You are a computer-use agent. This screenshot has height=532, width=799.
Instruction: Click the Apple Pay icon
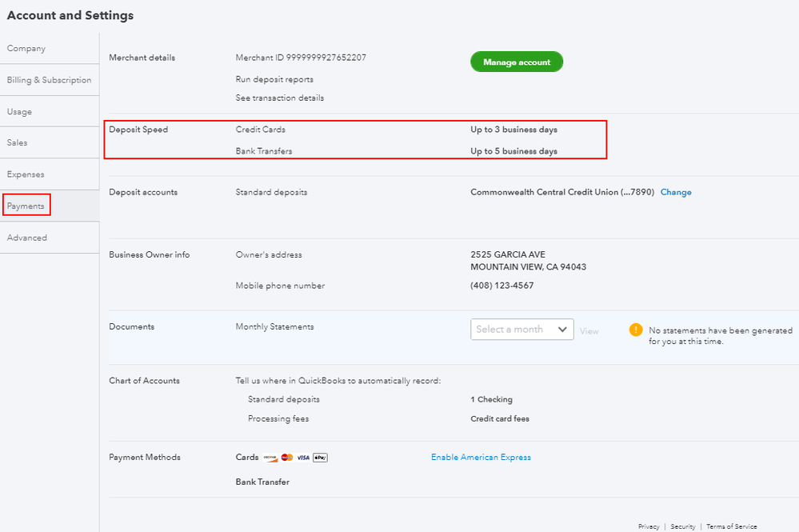coord(320,458)
